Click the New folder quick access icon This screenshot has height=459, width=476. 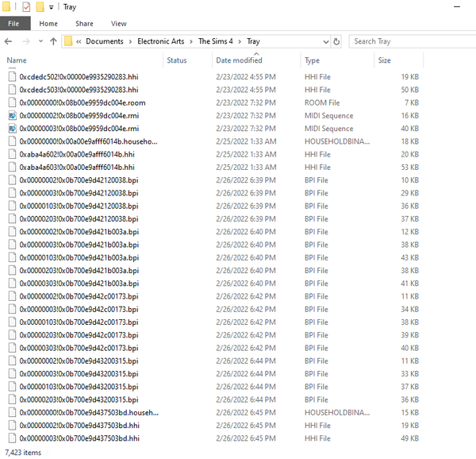click(40, 7)
